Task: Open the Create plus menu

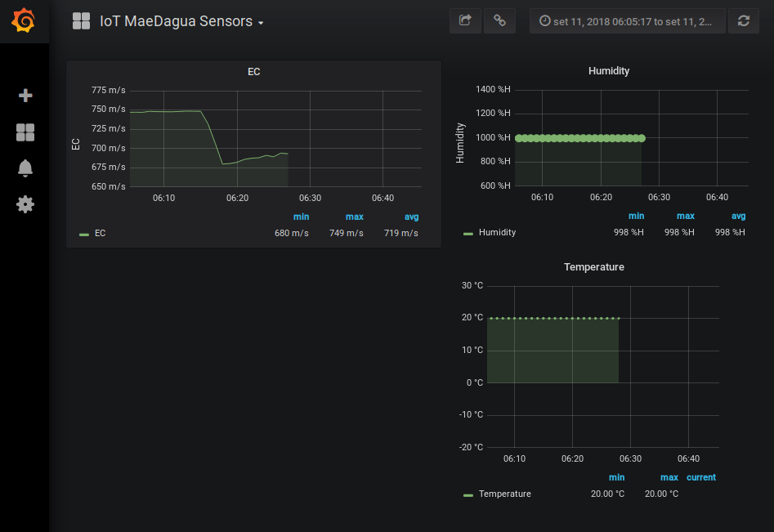Action: 25,96
